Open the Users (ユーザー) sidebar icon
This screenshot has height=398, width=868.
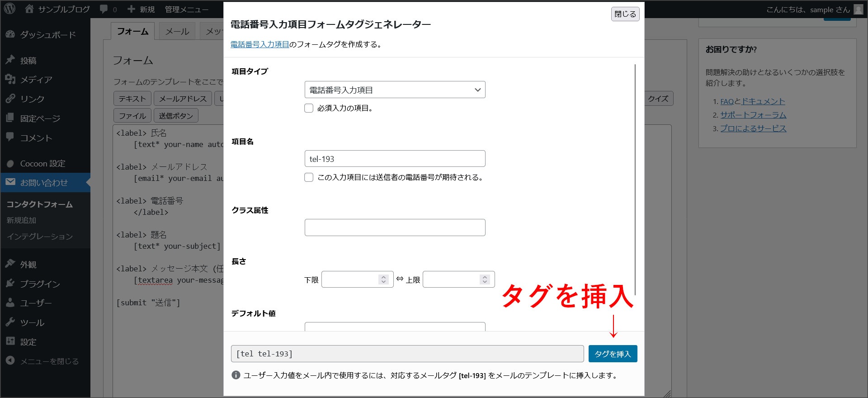click(10, 303)
